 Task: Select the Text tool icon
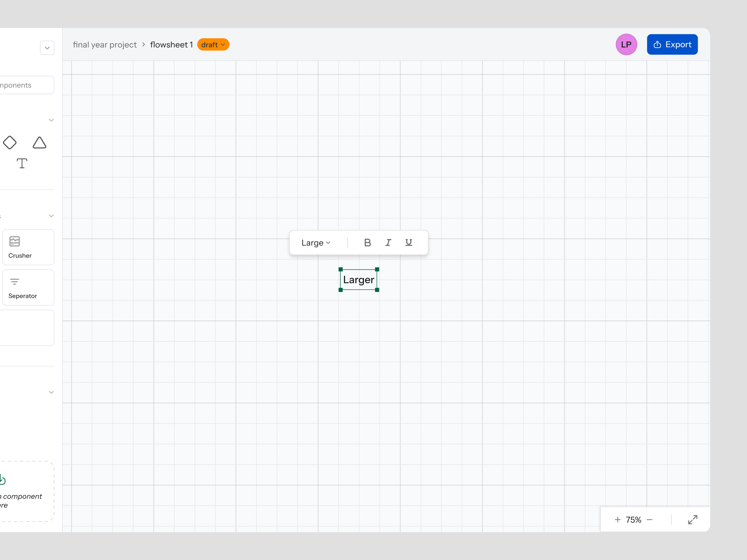click(22, 163)
